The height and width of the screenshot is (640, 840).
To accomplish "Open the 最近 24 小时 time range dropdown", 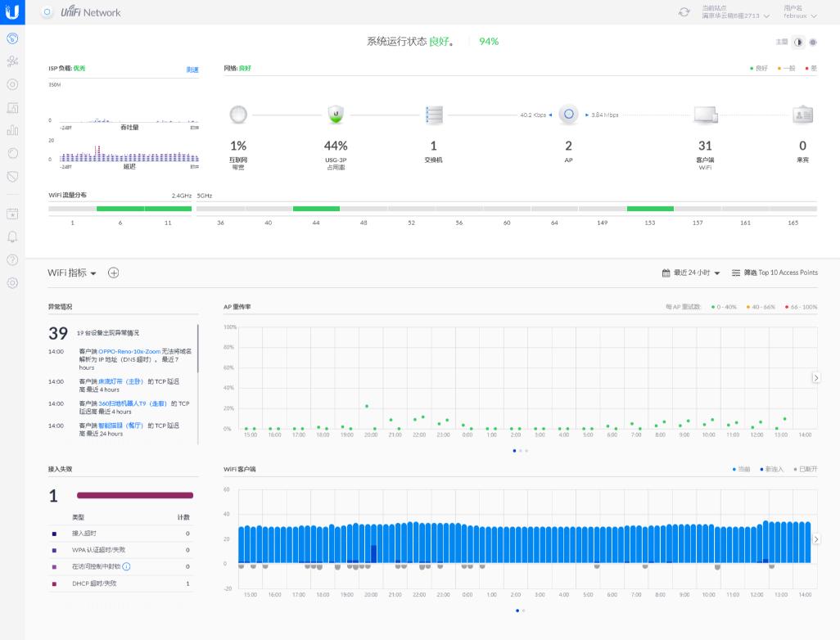I will point(691,273).
